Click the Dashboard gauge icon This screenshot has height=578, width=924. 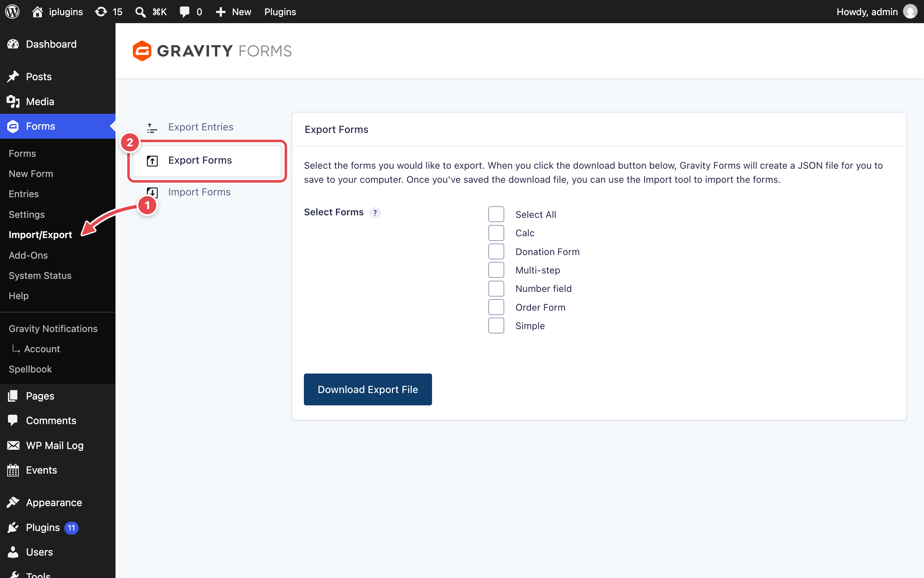point(13,44)
